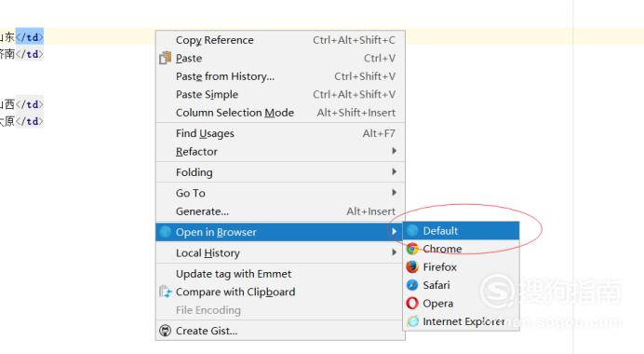Image resolution: width=644 pixels, height=354 pixels.
Task: Click the Create Gist GitHub icon
Action: pos(165,331)
